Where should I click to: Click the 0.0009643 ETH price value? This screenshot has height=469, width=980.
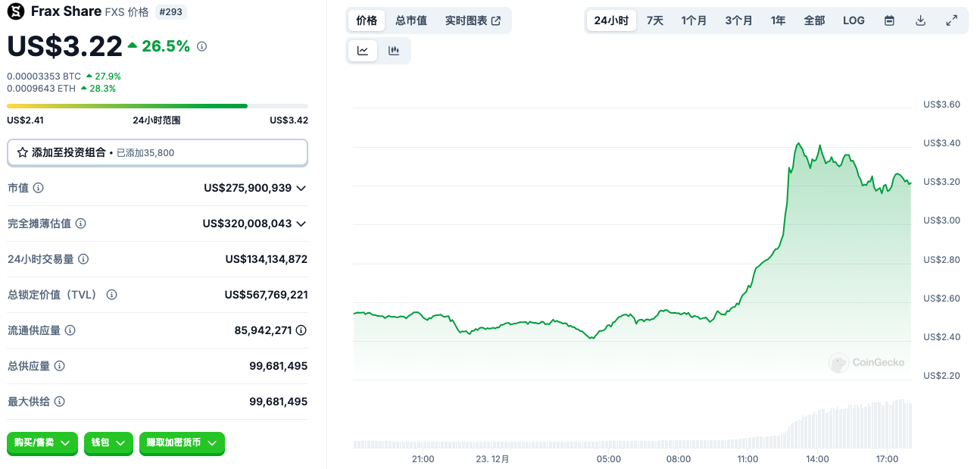pyautogui.click(x=42, y=88)
